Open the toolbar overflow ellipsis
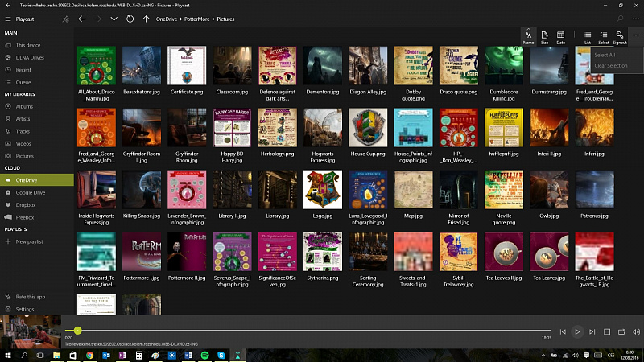644x362 pixels. (x=636, y=35)
